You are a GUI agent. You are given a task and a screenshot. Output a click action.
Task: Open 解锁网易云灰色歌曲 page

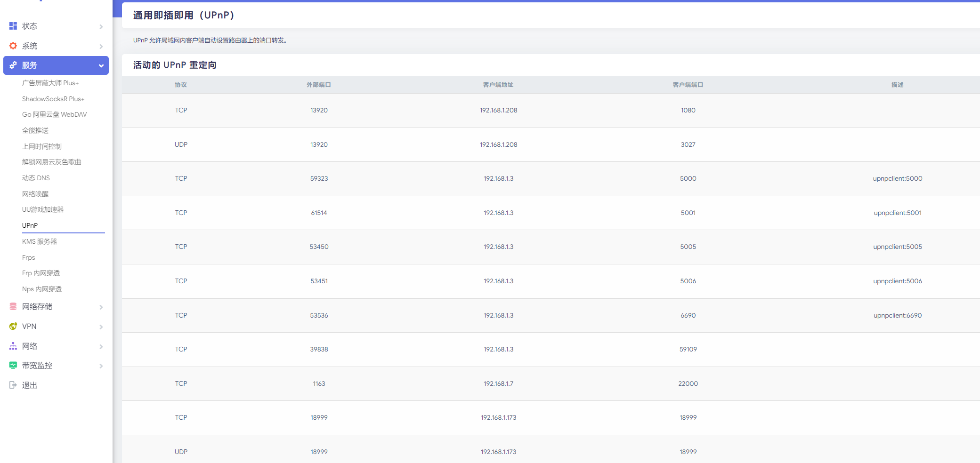point(52,162)
